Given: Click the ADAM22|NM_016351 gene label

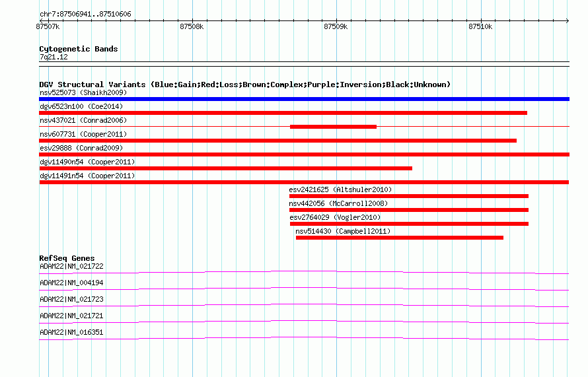Looking at the screenshot, I should point(71,332).
